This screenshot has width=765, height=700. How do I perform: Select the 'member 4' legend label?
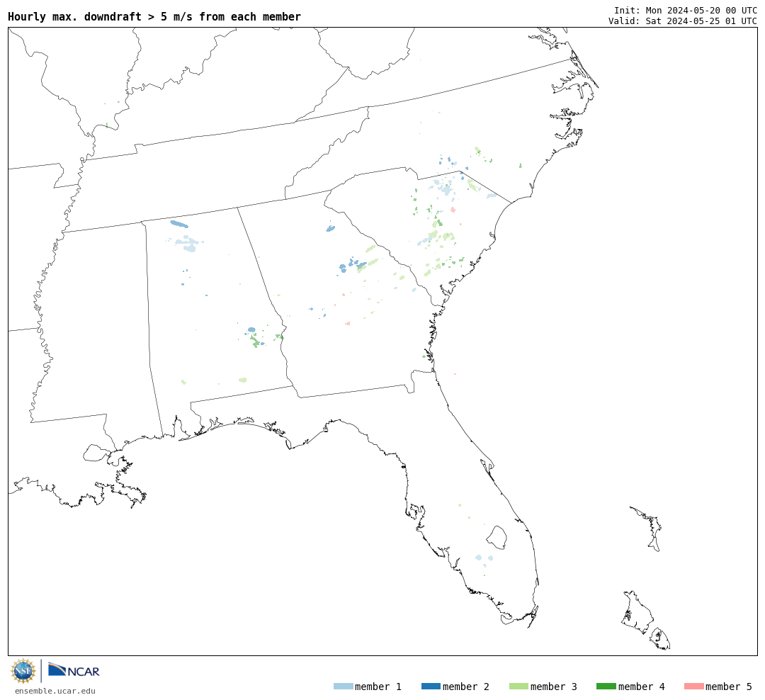click(641, 687)
